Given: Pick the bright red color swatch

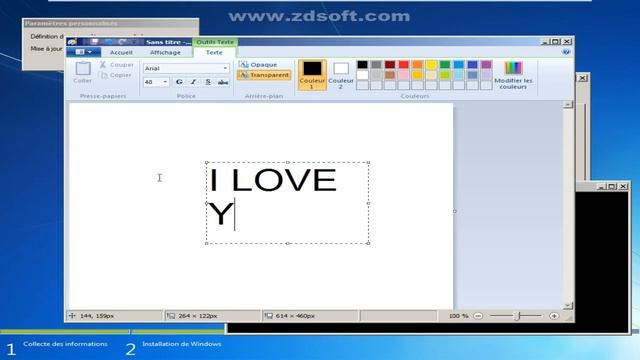Looking at the screenshot, I should (x=404, y=64).
